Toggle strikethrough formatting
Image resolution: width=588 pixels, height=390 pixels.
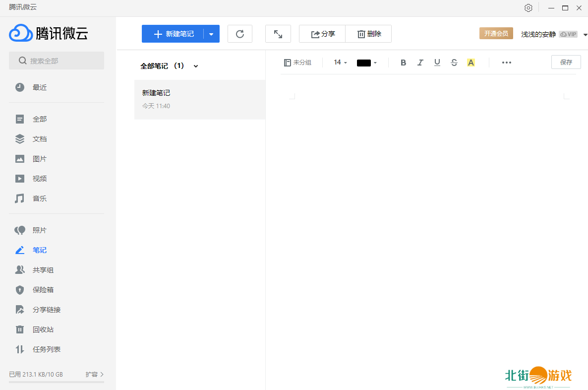(454, 63)
